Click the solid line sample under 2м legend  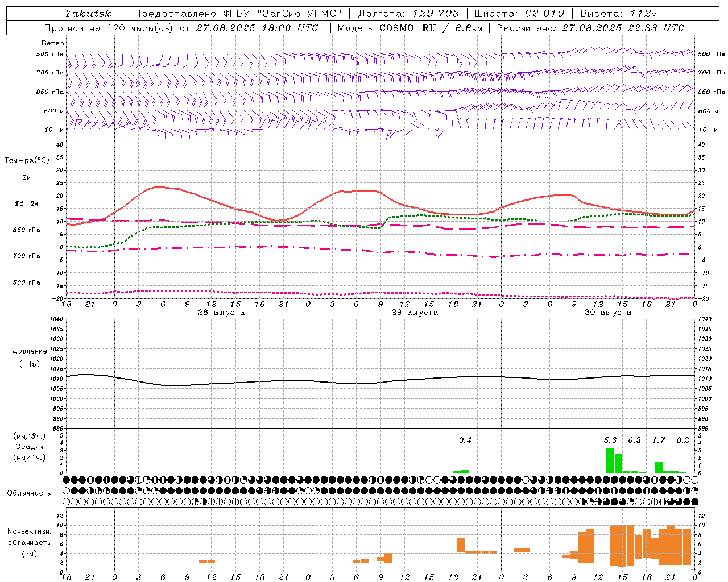(x=26, y=184)
